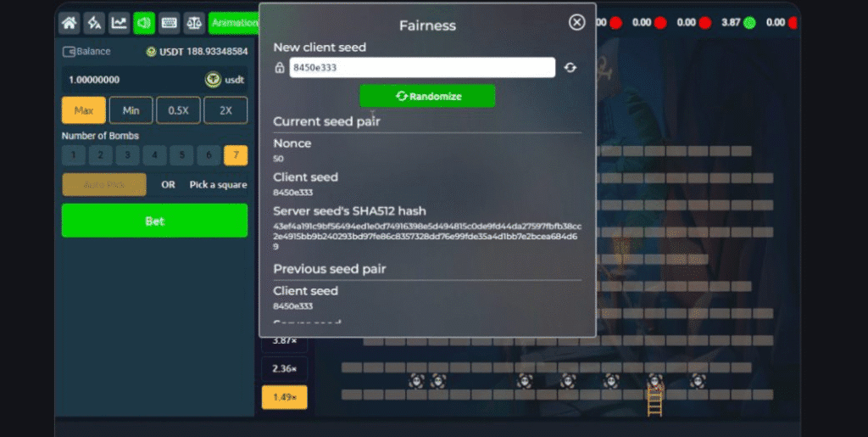
Task: Click the green Bet button
Action: coord(154,221)
